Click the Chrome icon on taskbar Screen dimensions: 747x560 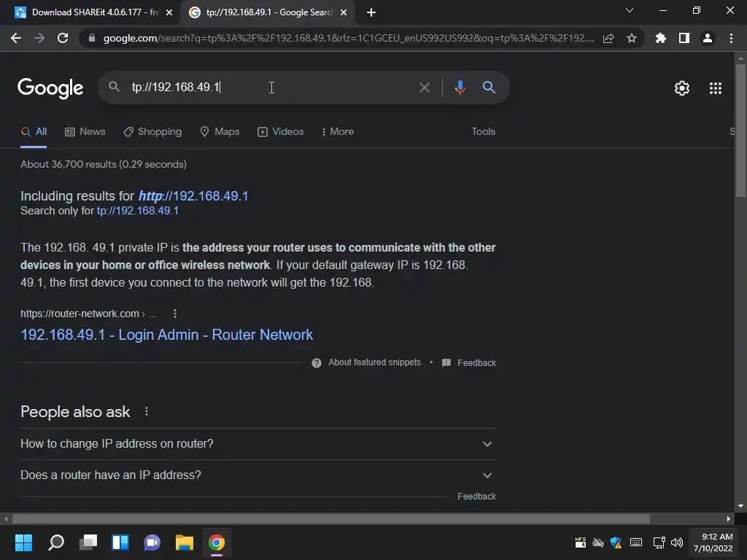point(216,542)
